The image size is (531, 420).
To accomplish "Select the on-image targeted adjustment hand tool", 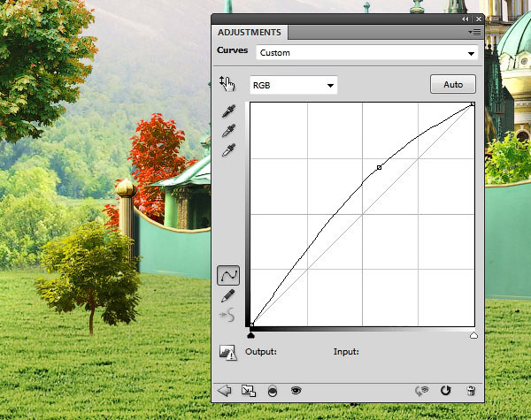I will [227, 84].
